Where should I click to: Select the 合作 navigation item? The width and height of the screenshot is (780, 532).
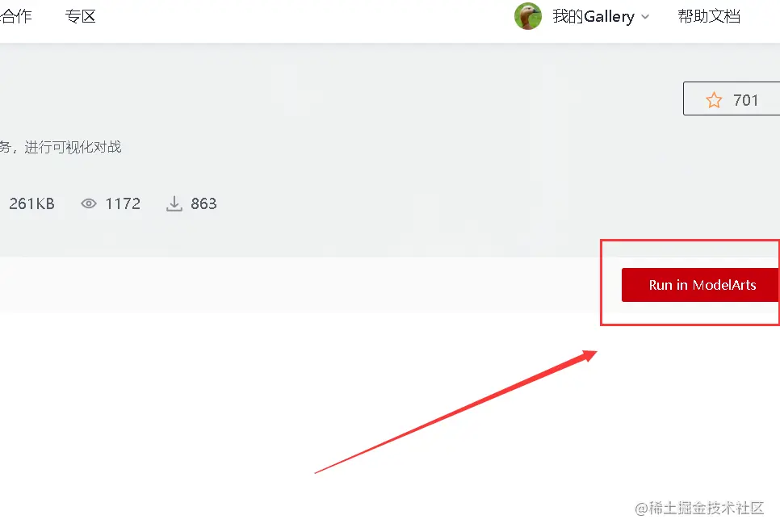click(16, 16)
